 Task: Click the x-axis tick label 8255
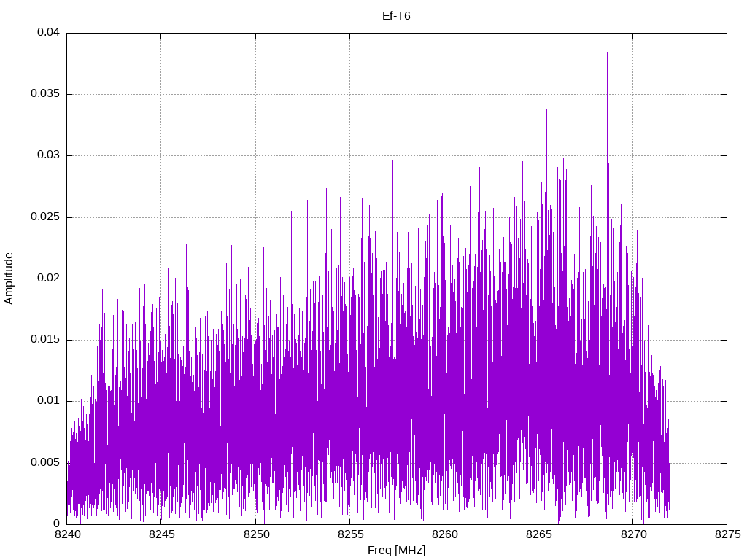coord(350,534)
